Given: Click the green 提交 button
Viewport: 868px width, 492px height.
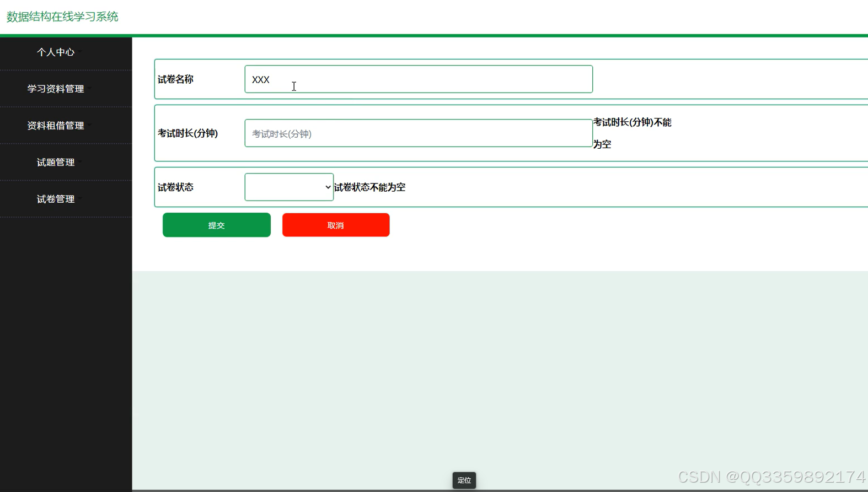Looking at the screenshot, I should (217, 225).
